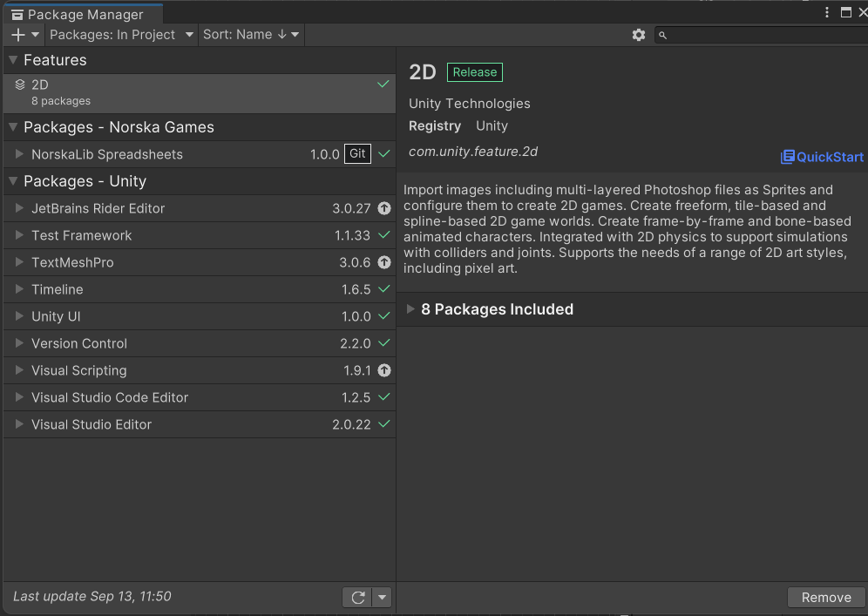Select the TextMeshPro package name
This screenshot has width=868, height=616.
[x=72, y=262]
